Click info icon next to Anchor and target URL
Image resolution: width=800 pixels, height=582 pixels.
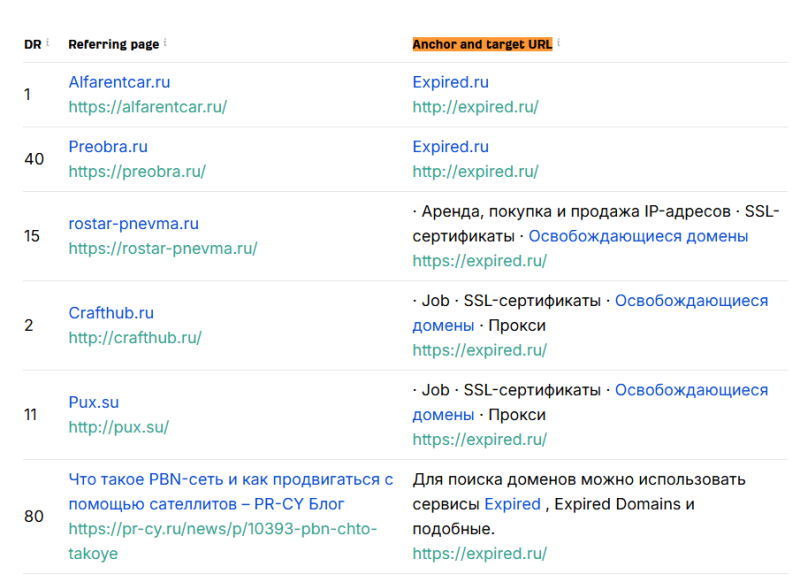(559, 43)
